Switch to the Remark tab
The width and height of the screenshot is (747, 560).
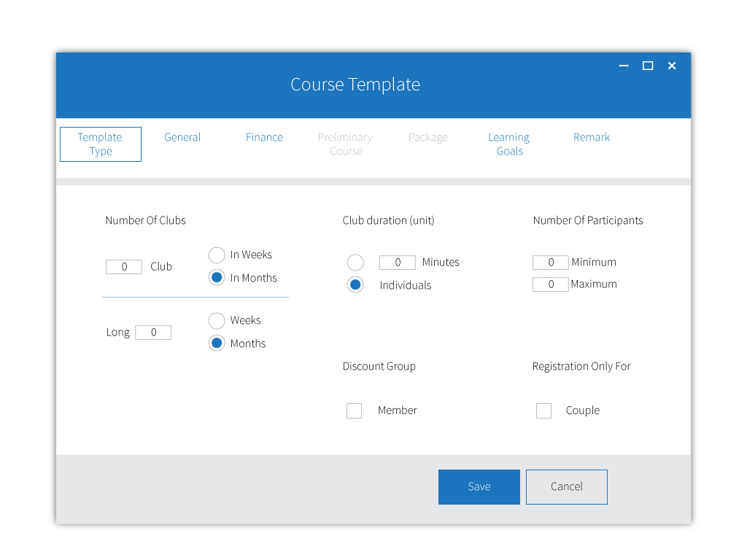(592, 137)
